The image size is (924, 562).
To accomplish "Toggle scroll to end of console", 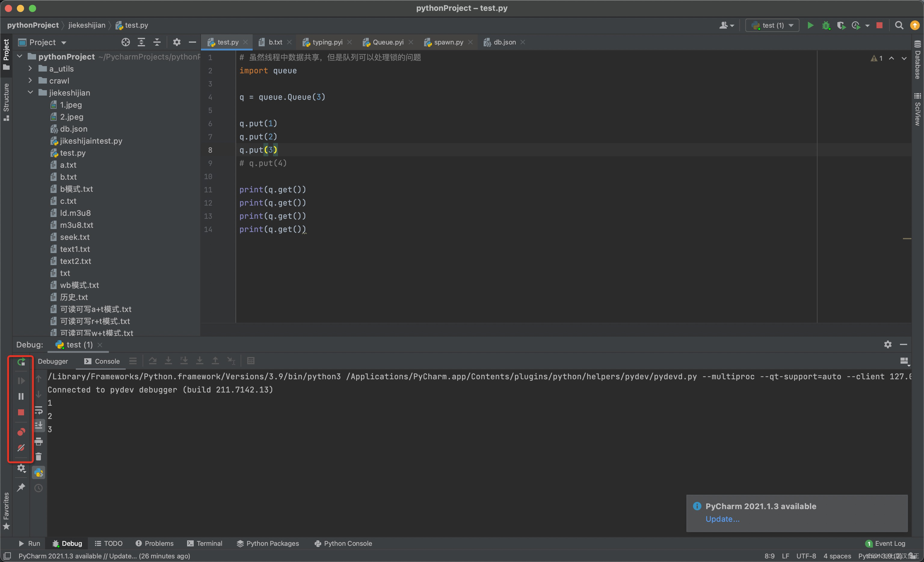I will [38, 426].
